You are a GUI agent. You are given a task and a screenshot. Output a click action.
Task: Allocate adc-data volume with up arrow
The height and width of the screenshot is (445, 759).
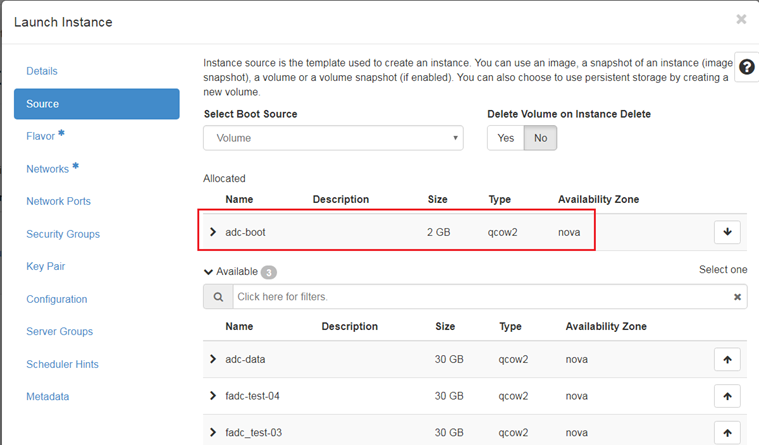point(727,358)
